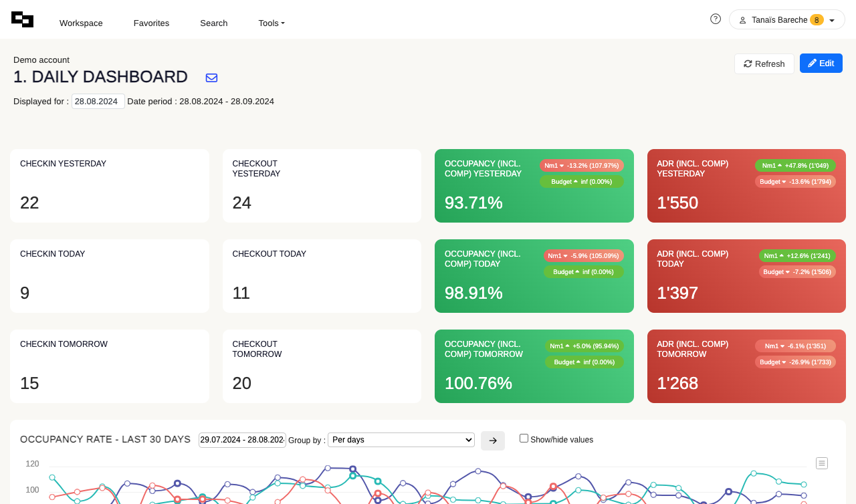
Task: Click the Checkout Yesterday card showing 24
Action: [322, 186]
